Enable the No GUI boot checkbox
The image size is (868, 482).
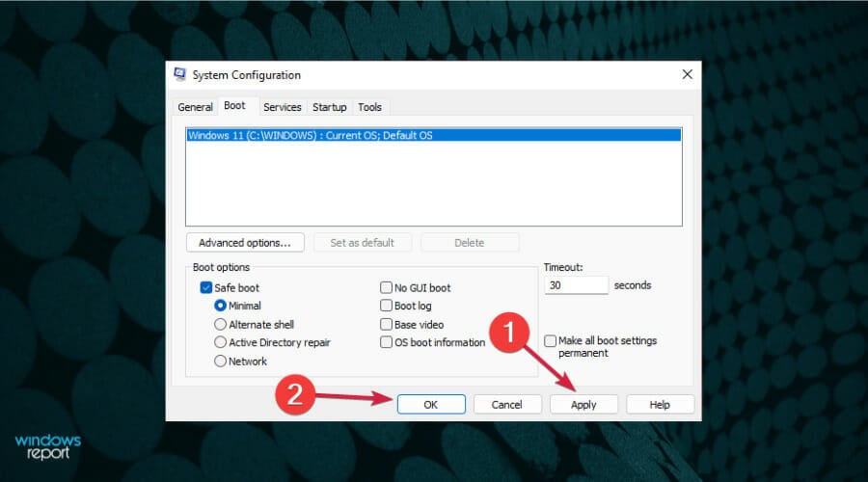(x=387, y=288)
